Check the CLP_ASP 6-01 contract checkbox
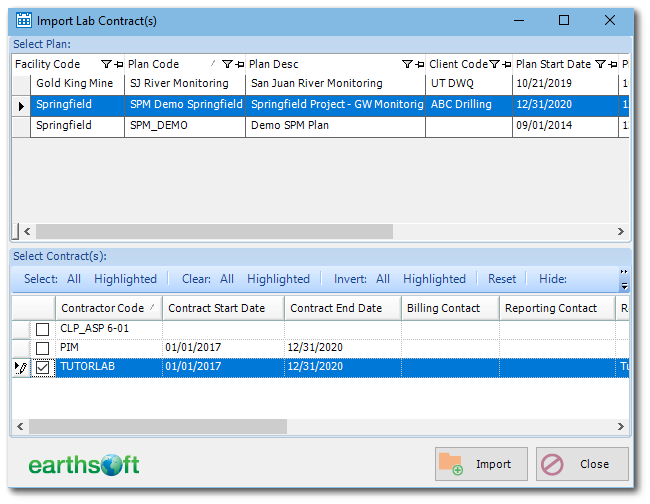The image size is (650, 504). [42, 329]
